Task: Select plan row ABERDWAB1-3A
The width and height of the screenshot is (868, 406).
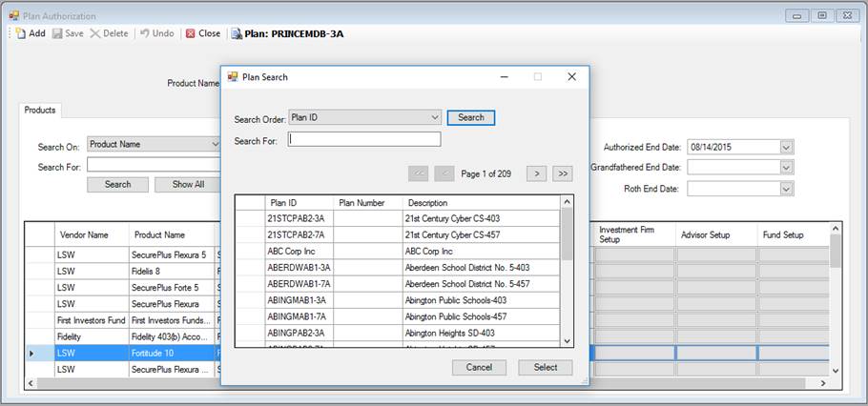Action: point(398,268)
